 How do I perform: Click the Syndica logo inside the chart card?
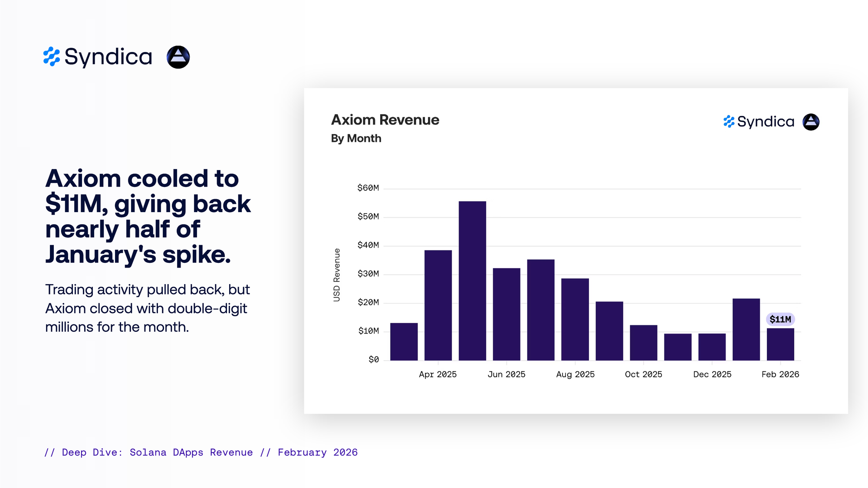759,122
